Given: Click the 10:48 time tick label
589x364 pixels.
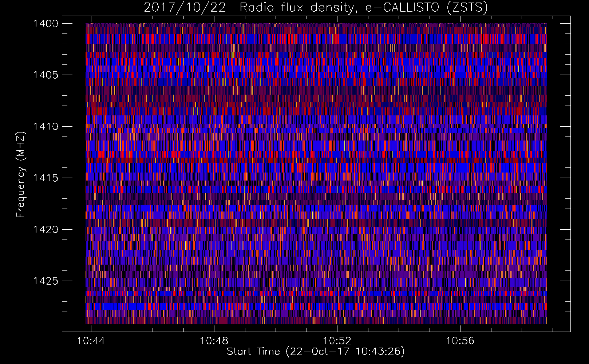Looking at the screenshot, I should [x=214, y=341].
